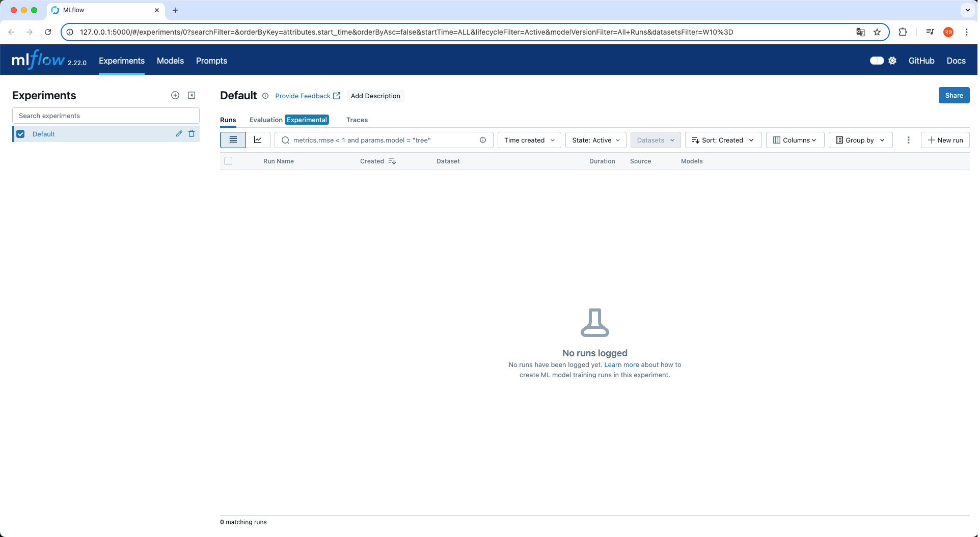Switch to table list view icon
Screen dimensions: 980x537
click(233, 140)
